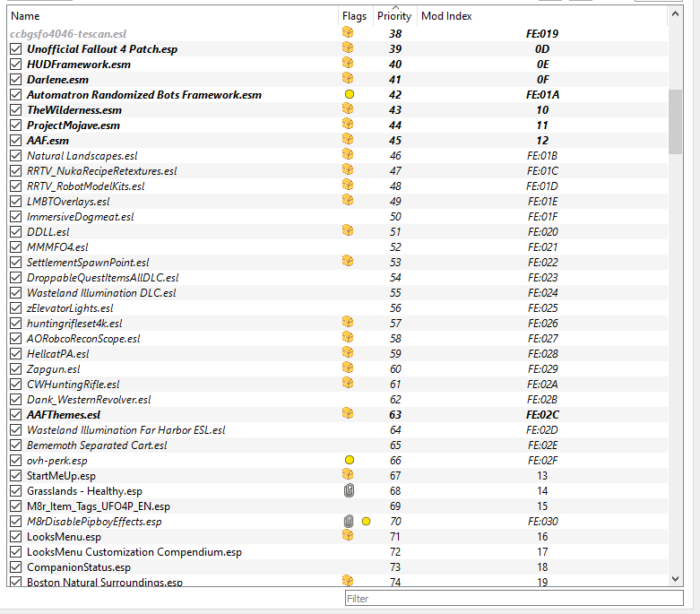The height and width of the screenshot is (614, 700).
Task: Click the archive flag icon for StartMeUp.esp
Action: point(348,474)
